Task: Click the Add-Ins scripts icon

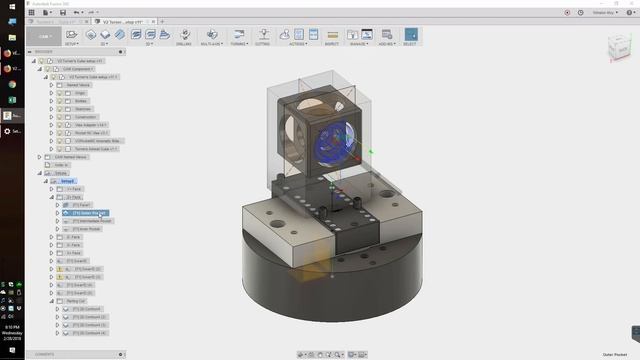Action: [x=387, y=35]
